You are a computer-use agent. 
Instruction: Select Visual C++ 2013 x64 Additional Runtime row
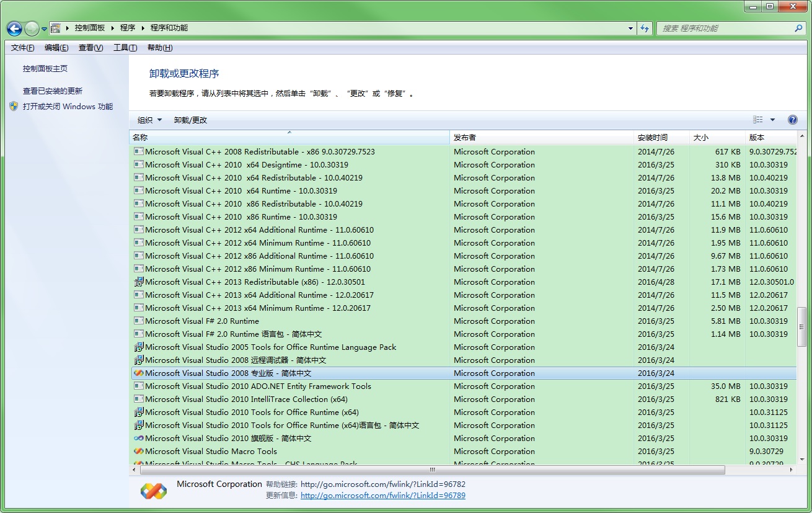click(463, 295)
